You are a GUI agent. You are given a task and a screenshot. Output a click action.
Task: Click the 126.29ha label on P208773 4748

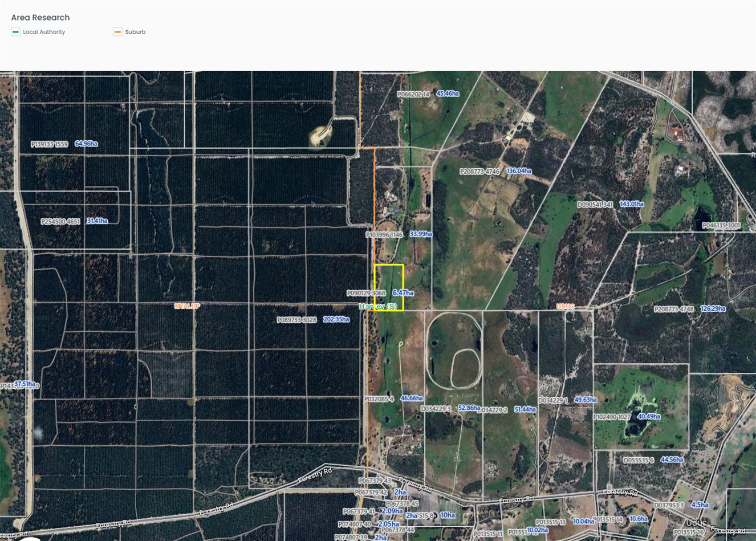(x=713, y=308)
